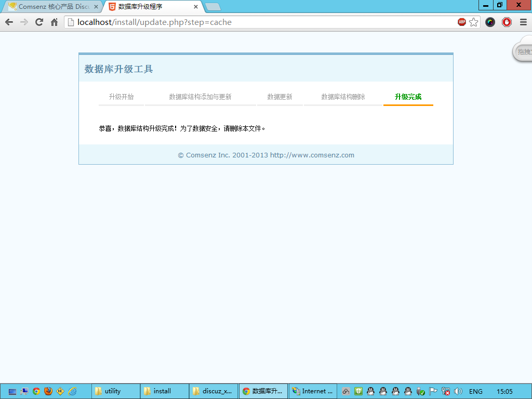
Task: Click the 升级完成 step tab
Action: (408, 97)
